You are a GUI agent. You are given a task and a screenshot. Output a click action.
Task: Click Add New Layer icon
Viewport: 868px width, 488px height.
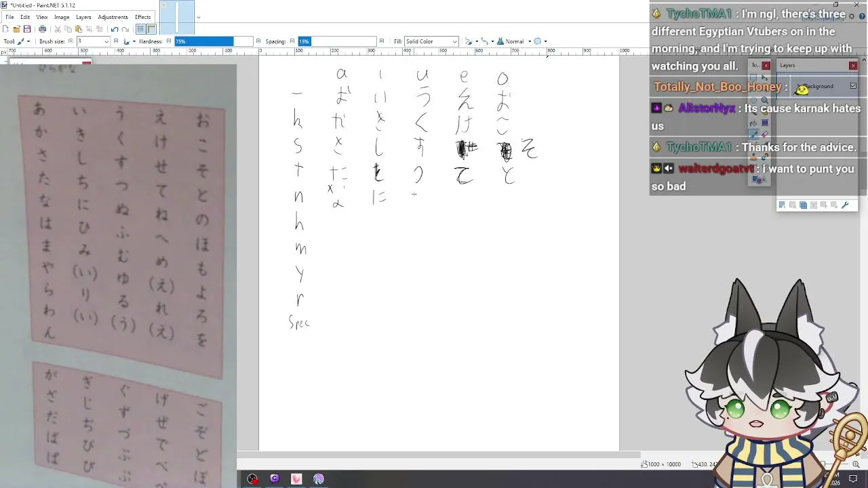(782, 205)
